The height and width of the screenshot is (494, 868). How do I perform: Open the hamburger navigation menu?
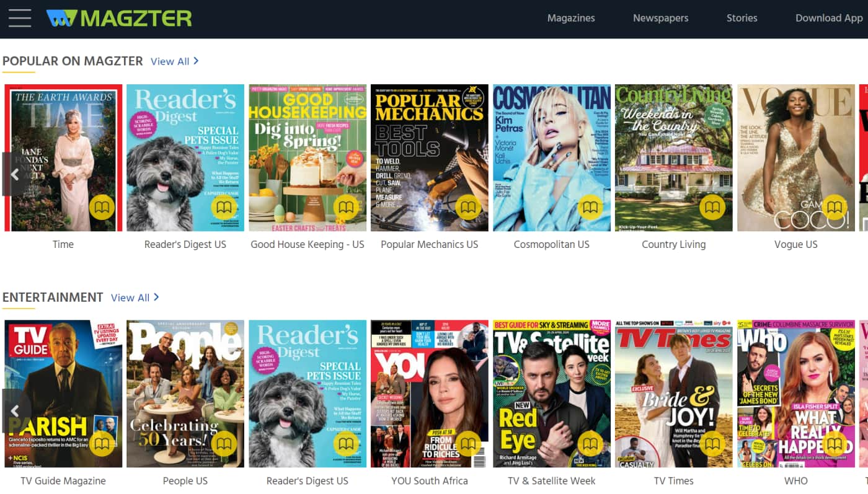[19, 18]
